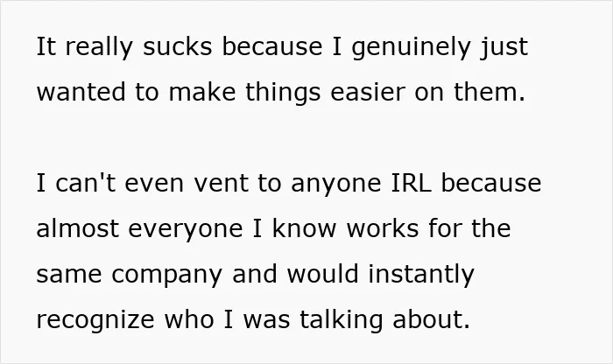Click the word "would" in fifth line
The image size is (613, 364).
click(x=322, y=273)
